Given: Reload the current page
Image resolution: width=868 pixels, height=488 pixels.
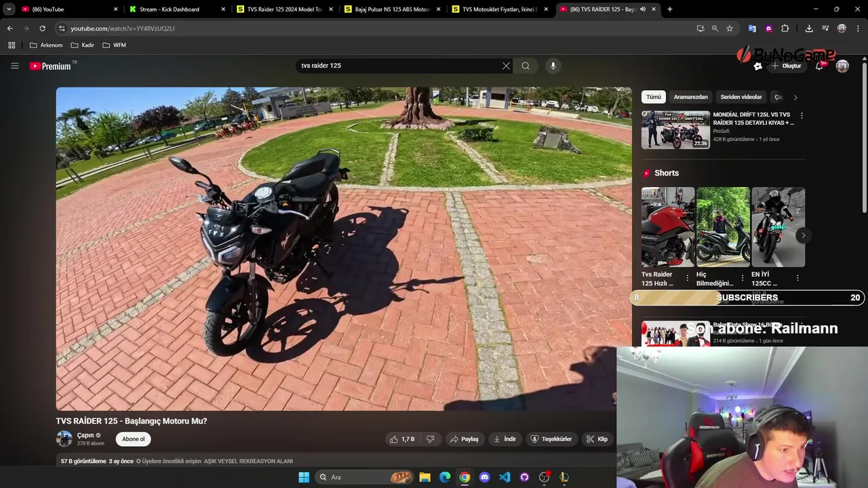Looking at the screenshot, I should point(42,28).
